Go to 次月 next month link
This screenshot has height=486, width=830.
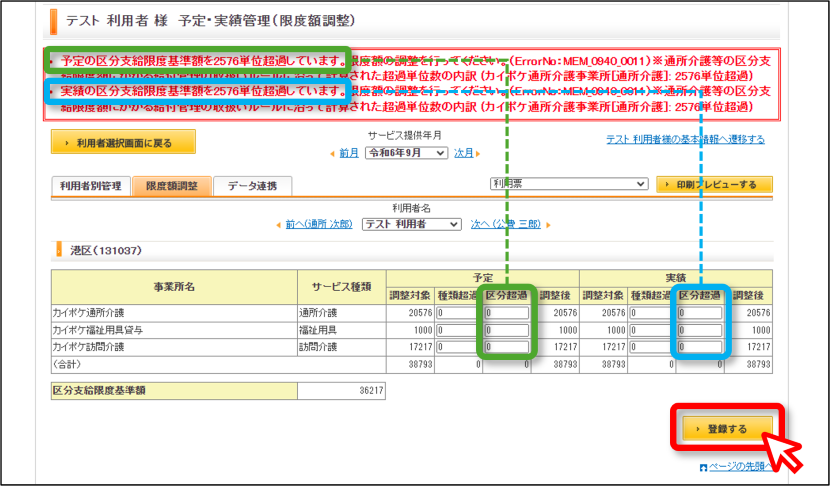click(464, 153)
